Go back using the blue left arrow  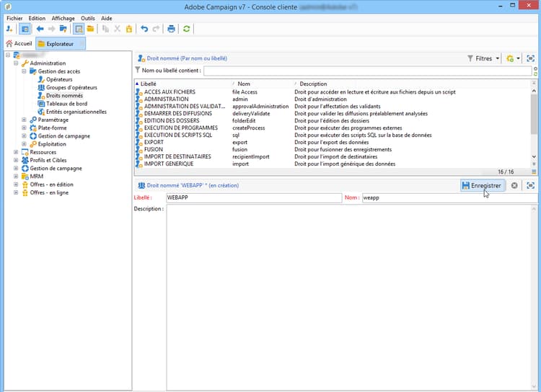40,29
